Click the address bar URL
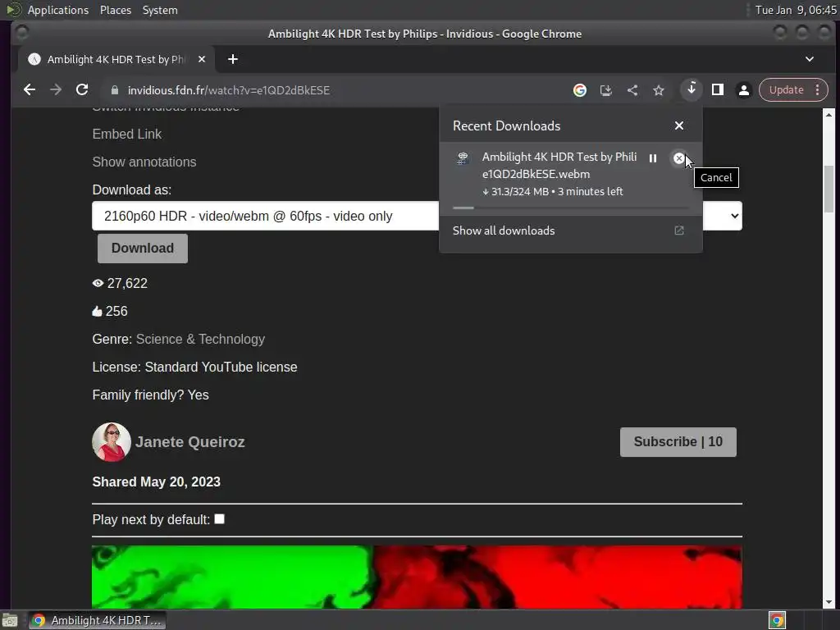840x630 pixels. (229, 90)
